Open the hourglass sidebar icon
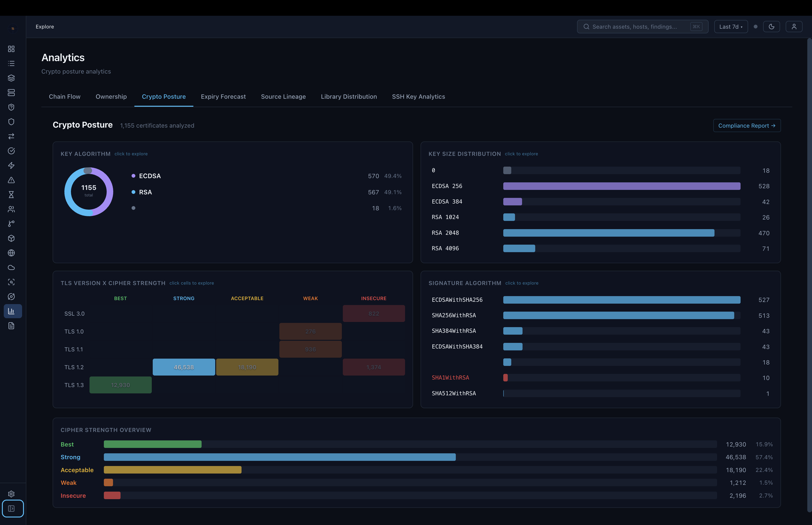The height and width of the screenshot is (525, 812). click(x=11, y=195)
